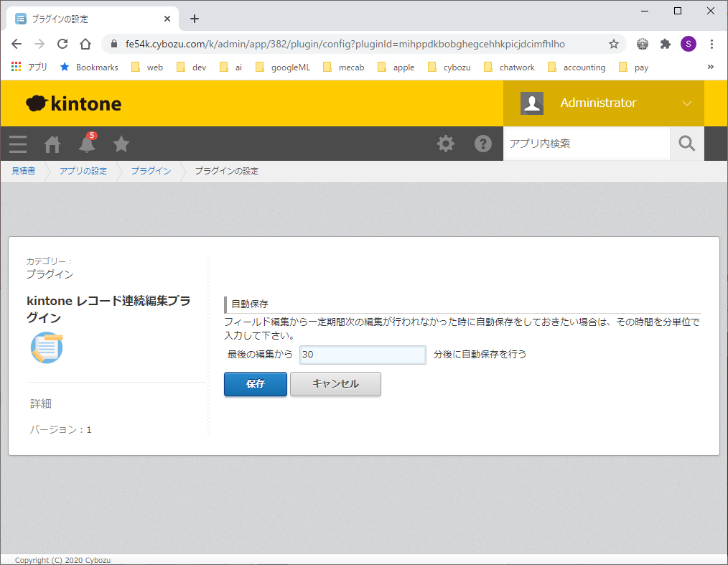Open notifications bell with 5 badge
The width and height of the screenshot is (728, 565).
click(x=87, y=143)
